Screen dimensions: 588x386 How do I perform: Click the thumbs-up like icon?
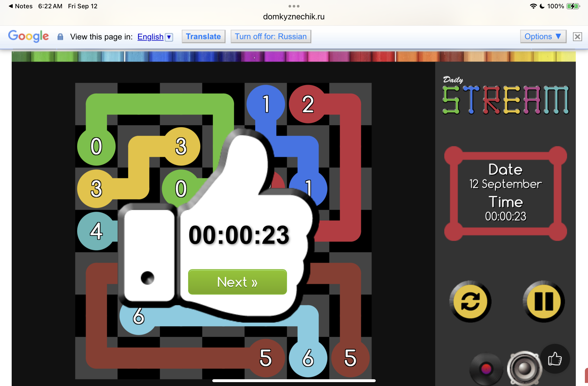[x=555, y=359]
